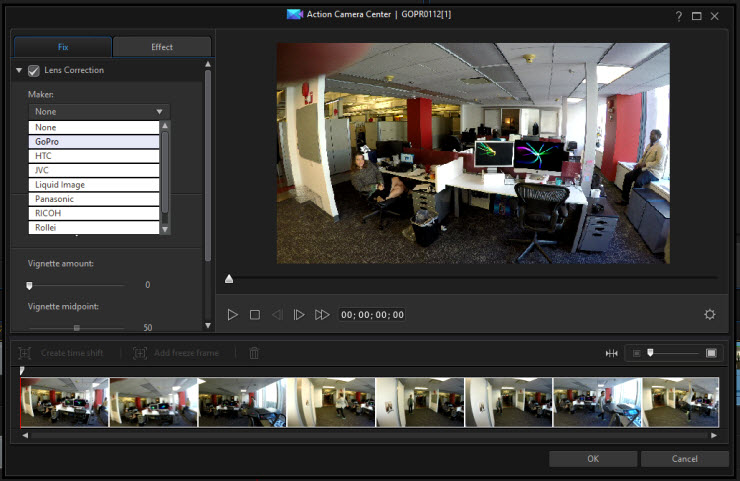Click the Stop button

[255, 315]
